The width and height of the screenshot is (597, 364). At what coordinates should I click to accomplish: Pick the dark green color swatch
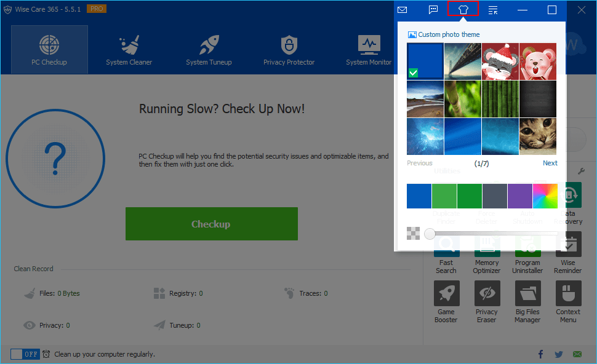[x=470, y=196]
